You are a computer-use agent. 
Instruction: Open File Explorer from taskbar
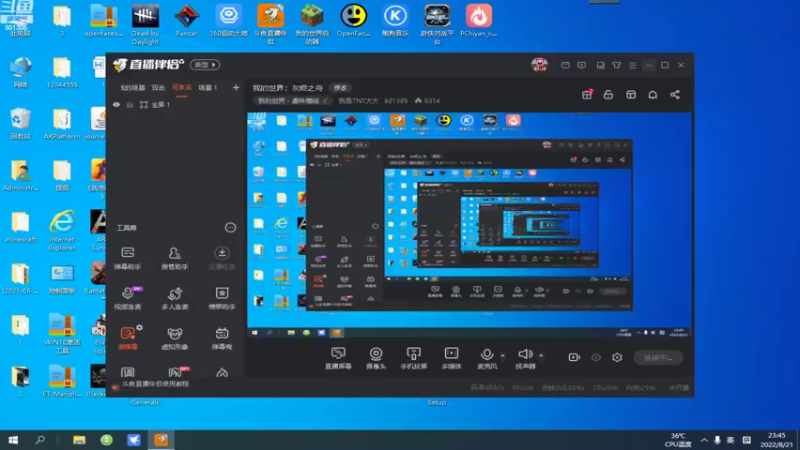79,440
